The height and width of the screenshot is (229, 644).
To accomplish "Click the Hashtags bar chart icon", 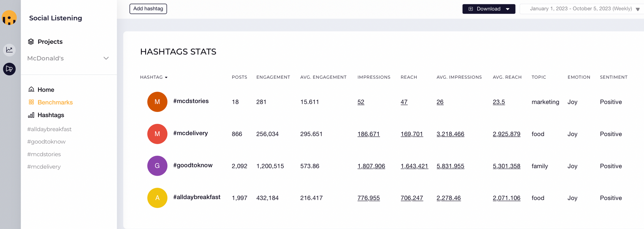I will (31, 115).
